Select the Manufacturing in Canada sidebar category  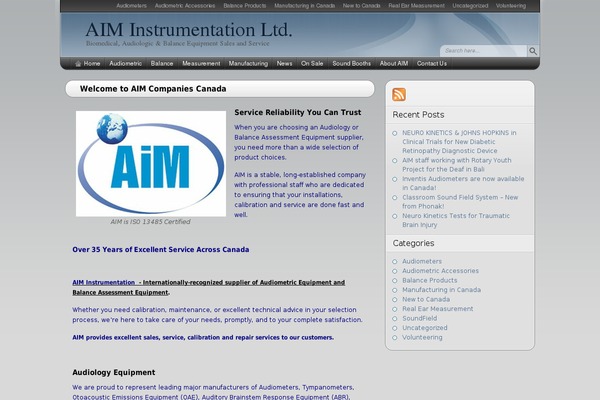coord(441,290)
